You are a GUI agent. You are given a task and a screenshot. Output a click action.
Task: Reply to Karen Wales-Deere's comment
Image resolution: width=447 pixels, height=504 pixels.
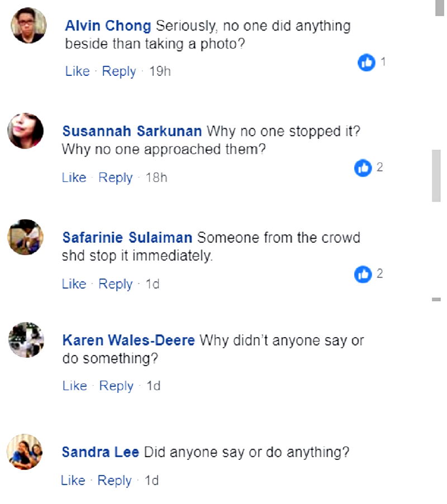(116, 386)
